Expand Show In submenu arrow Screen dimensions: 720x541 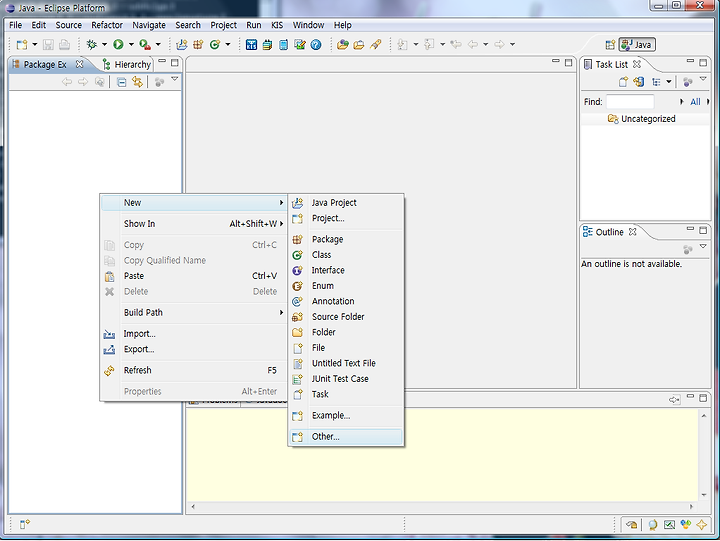(x=281, y=224)
